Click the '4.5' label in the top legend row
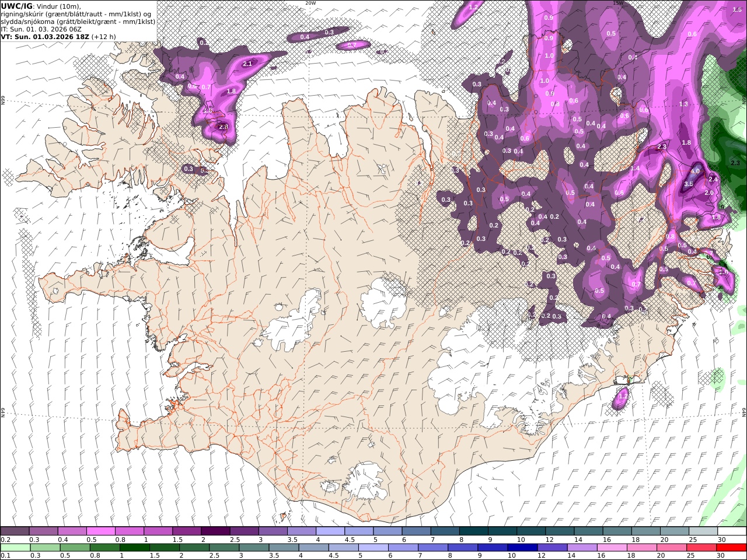 point(349,540)
